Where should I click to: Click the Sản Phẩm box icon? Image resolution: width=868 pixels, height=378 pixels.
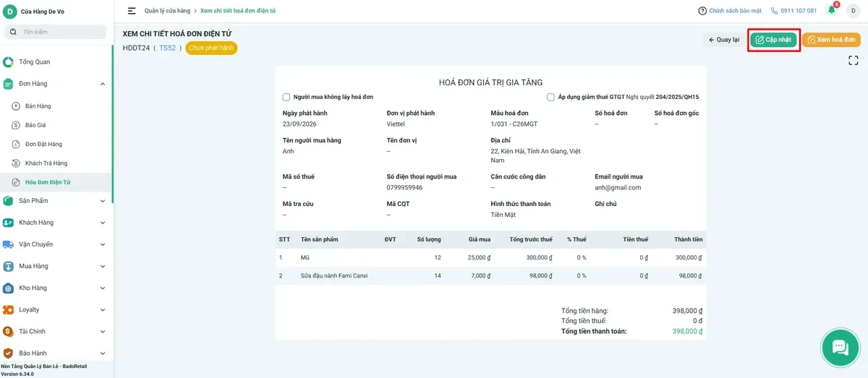(x=8, y=201)
